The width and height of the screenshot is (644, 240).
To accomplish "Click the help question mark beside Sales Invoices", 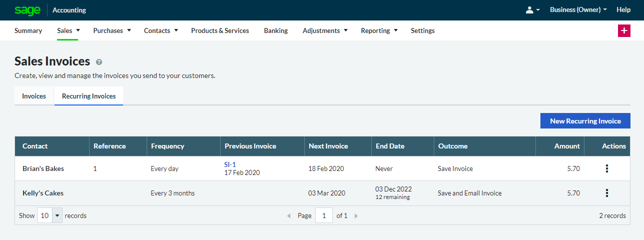I will (x=99, y=62).
